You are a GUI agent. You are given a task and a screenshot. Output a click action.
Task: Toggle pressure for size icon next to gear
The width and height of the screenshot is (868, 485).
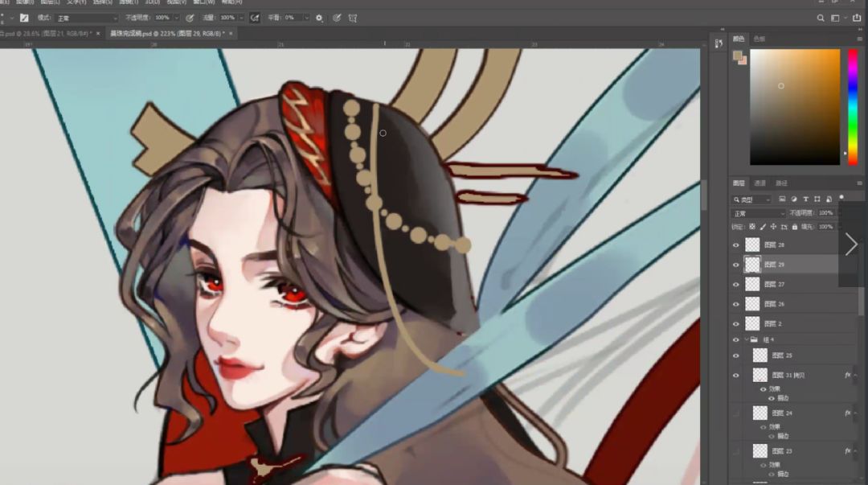coord(337,18)
